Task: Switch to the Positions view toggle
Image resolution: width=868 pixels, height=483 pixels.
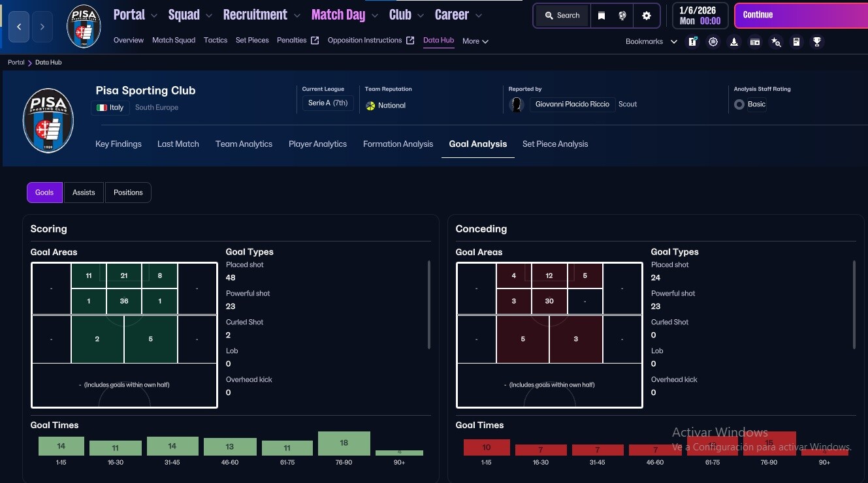Action: pyautogui.click(x=128, y=193)
